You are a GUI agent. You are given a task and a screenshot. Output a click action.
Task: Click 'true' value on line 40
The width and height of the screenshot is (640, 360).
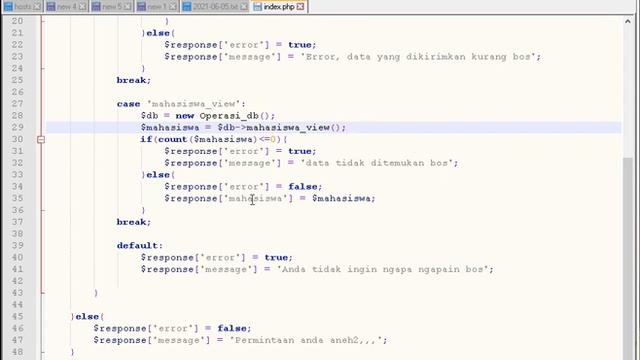click(276, 258)
